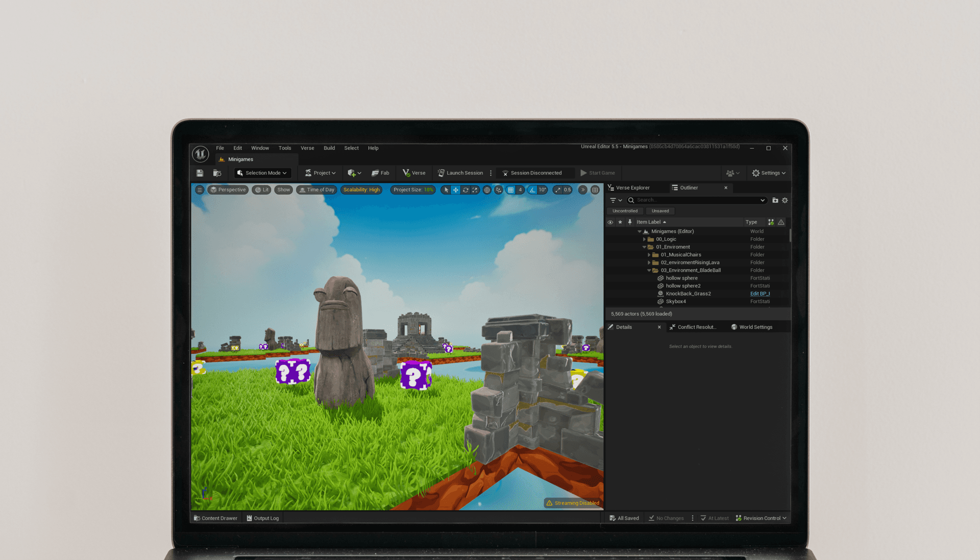This screenshot has width=980, height=560.
Task: Toggle the Unsaved filter in Outliner
Action: [x=660, y=211]
